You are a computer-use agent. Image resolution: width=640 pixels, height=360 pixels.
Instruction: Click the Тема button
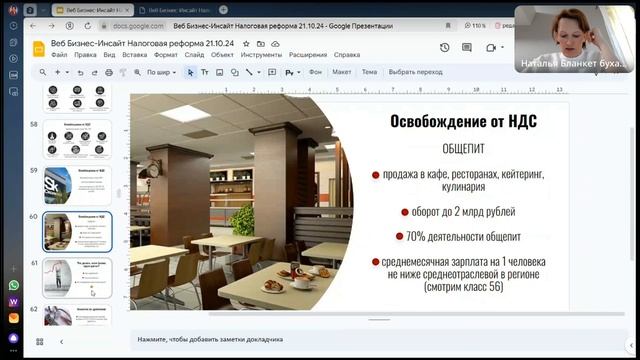point(369,72)
